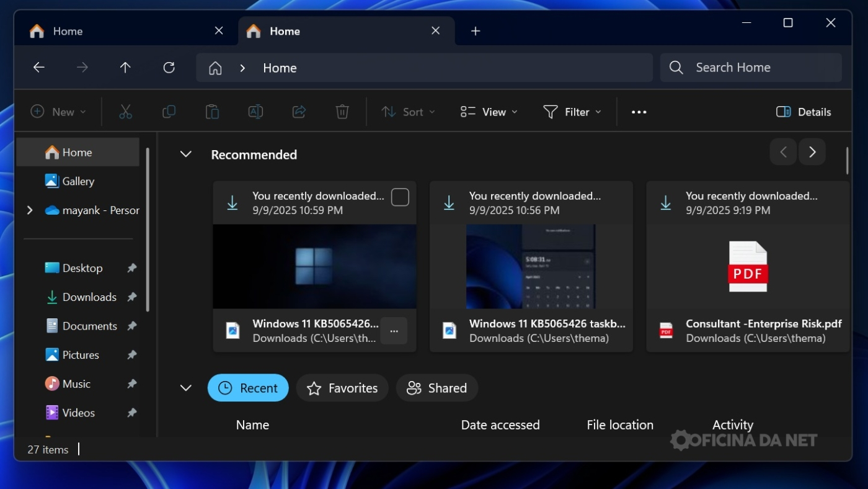
Task: Open the New dropdown menu
Action: point(58,112)
